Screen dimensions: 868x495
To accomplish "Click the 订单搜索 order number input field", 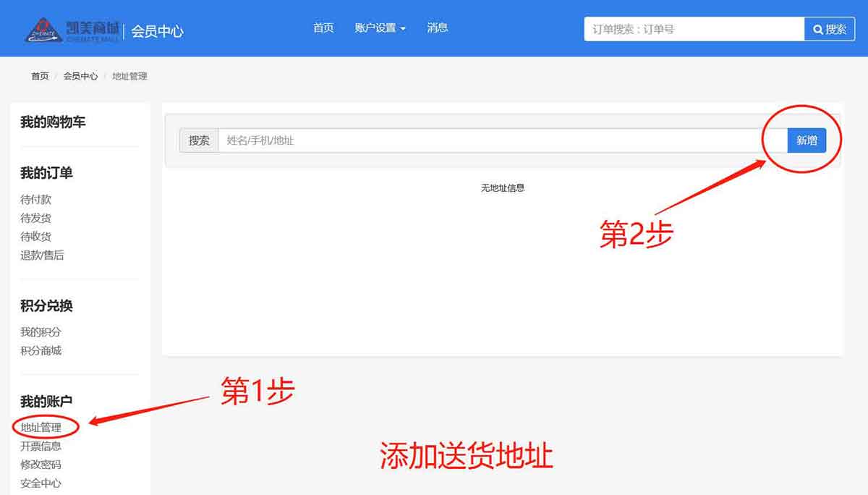I will coord(694,30).
